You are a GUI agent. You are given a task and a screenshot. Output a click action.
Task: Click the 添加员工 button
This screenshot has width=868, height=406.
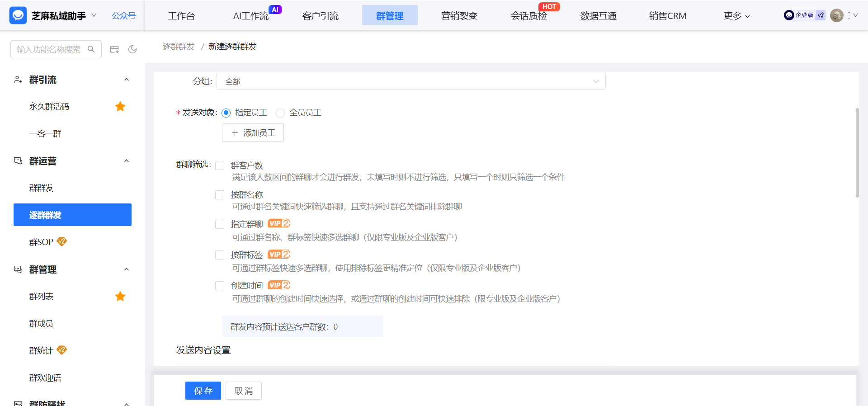tap(253, 132)
